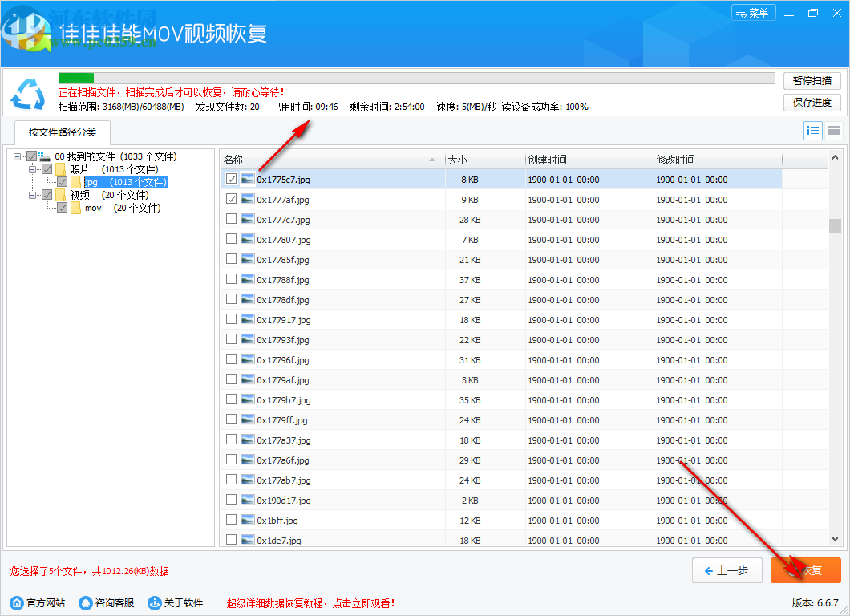The height and width of the screenshot is (616, 850).
Task: Collapse the root 找到的文件 node
Action: (18, 156)
